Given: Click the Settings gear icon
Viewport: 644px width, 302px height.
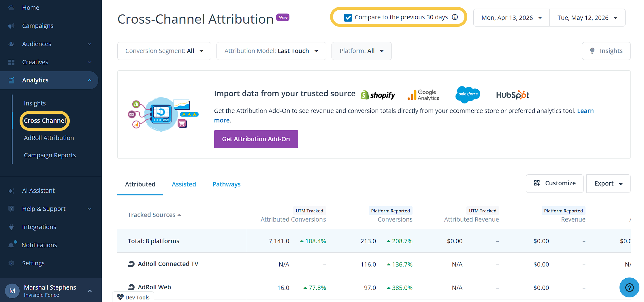Looking at the screenshot, I should [x=11, y=263].
